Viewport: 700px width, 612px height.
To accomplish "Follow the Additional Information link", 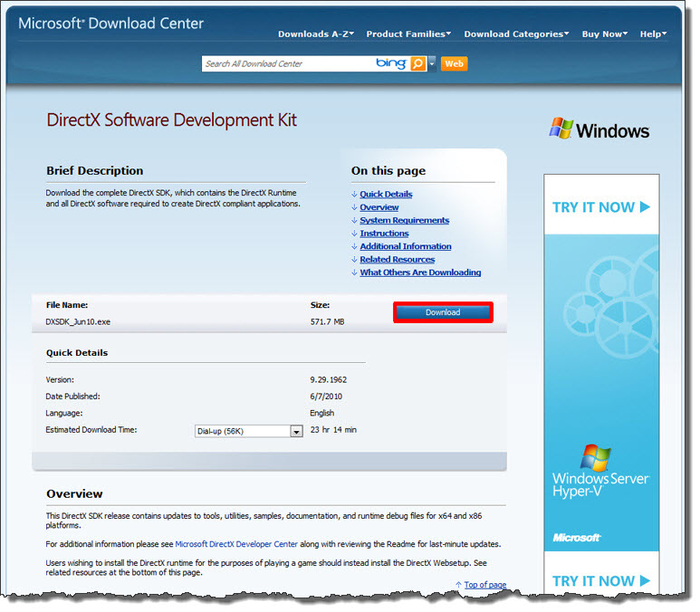I will (406, 246).
